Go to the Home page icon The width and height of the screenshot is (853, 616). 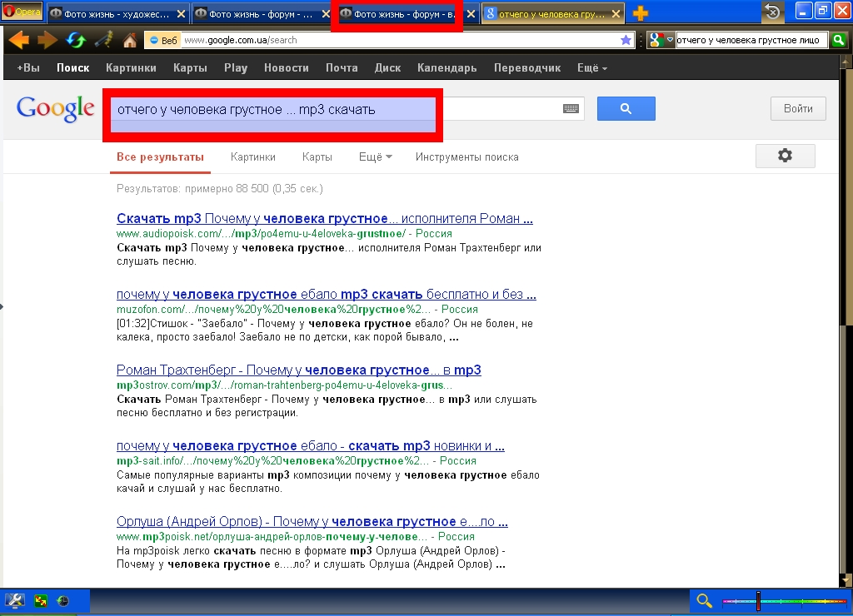point(130,40)
